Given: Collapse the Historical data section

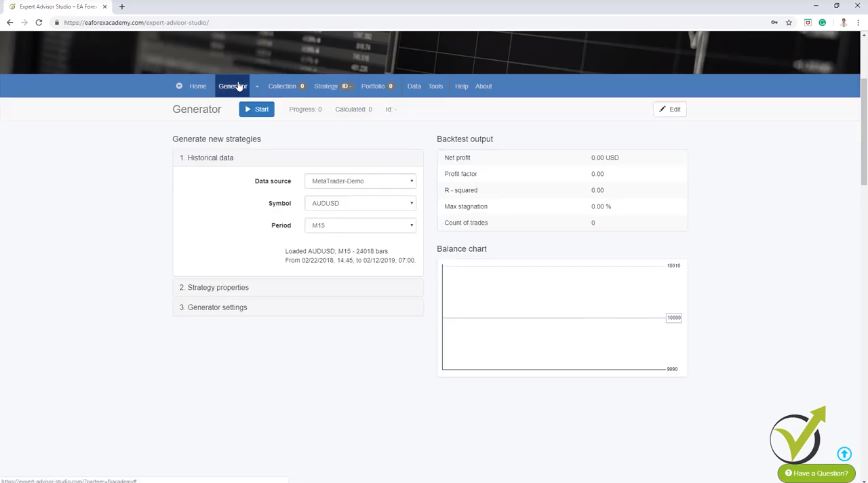Looking at the screenshot, I should (x=298, y=158).
